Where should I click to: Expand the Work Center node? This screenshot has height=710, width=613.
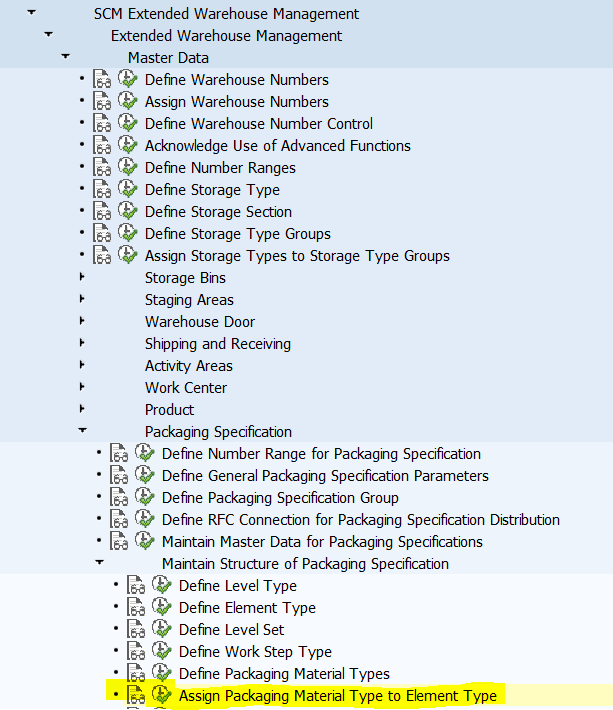82,387
